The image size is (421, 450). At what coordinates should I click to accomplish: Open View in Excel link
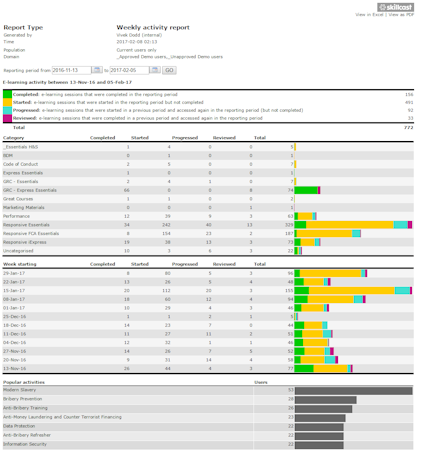click(x=369, y=15)
